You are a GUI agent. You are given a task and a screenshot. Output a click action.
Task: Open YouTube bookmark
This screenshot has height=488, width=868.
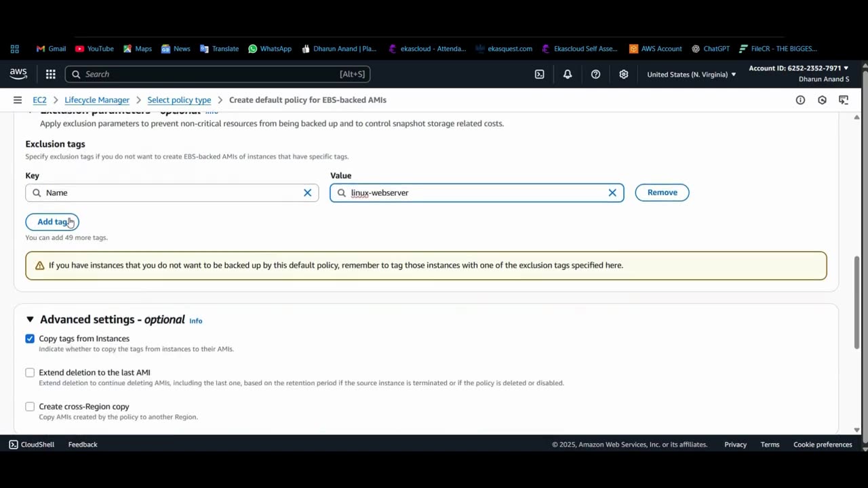coord(94,49)
